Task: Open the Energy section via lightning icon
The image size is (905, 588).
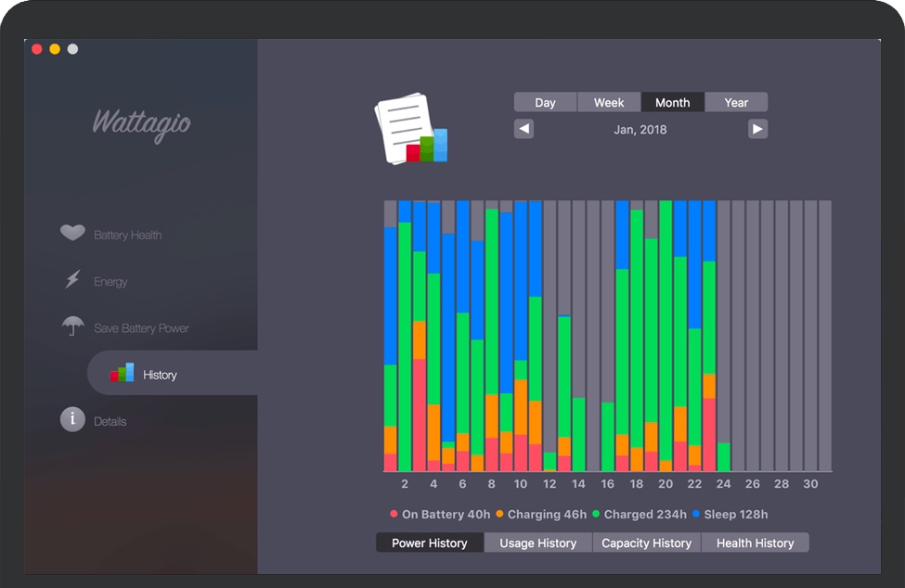Action: (72, 280)
